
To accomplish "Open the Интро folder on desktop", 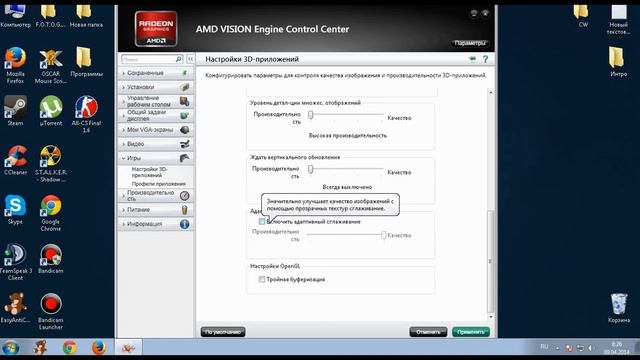I will coord(618,62).
